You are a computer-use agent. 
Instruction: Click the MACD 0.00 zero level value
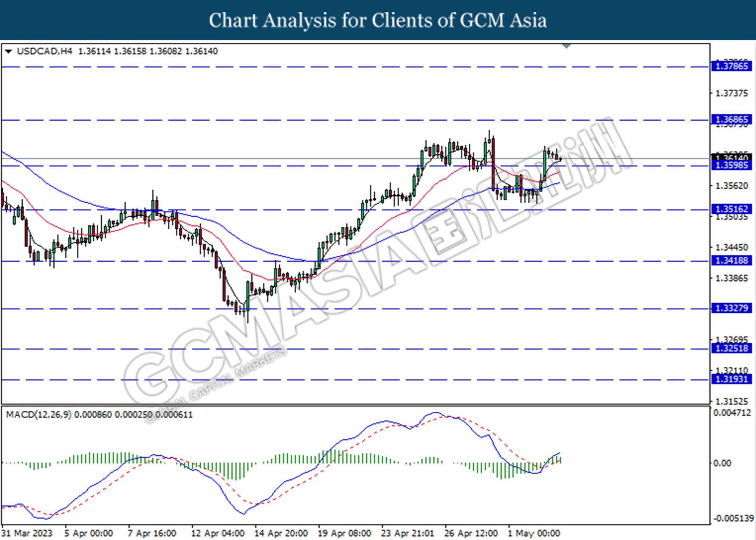tap(722, 463)
